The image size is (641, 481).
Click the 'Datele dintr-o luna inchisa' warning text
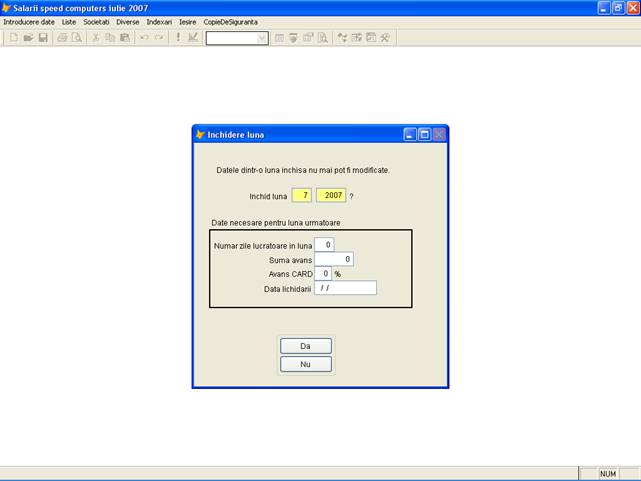click(303, 170)
